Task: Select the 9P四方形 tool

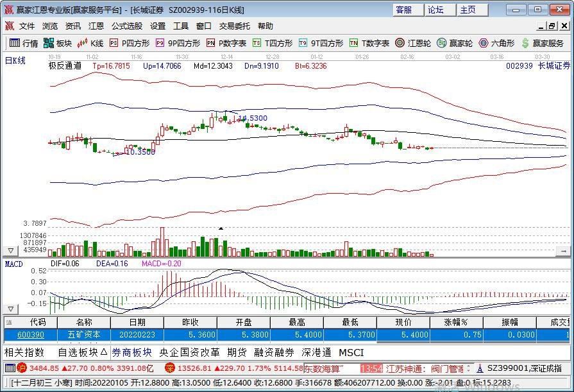Action: pyautogui.click(x=178, y=43)
